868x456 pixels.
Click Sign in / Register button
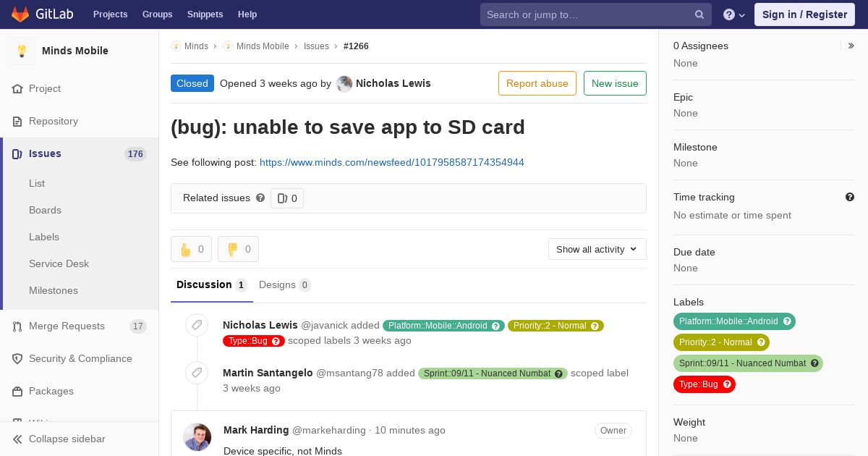click(804, 14)
